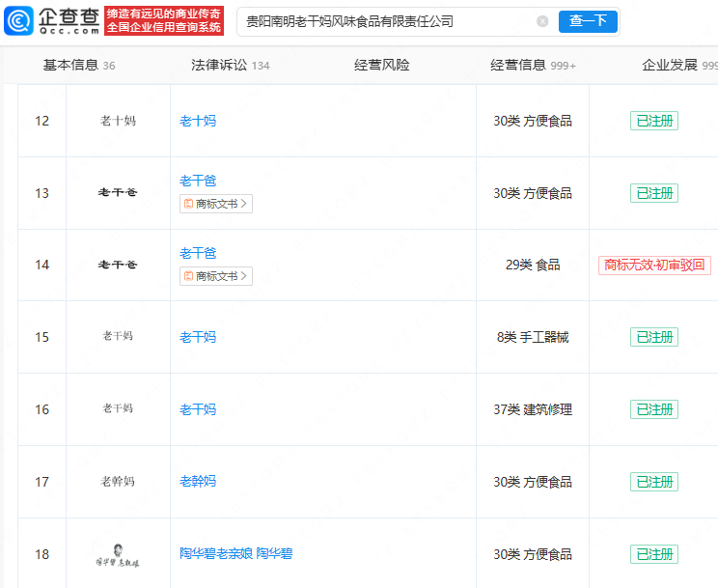Open the 陶华碧老亲娘 trademark link
The width and height of the screenshot is (718, 588).
tap(214, 554)
